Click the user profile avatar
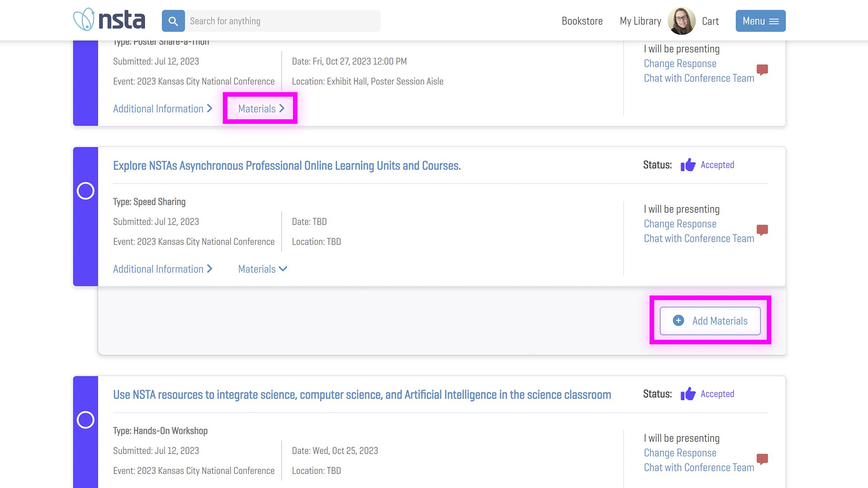The image size is (868, 488). (x=681, y=21)
